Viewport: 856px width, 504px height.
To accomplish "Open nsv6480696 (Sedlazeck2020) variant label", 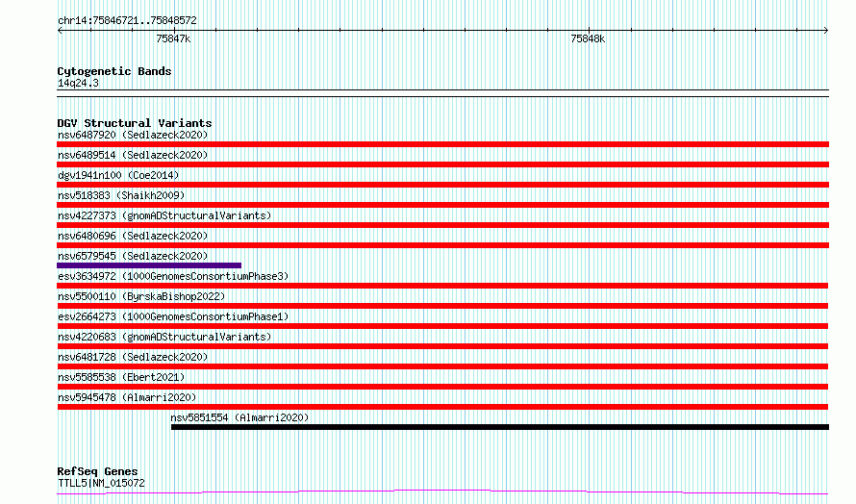I will (133, 236).
